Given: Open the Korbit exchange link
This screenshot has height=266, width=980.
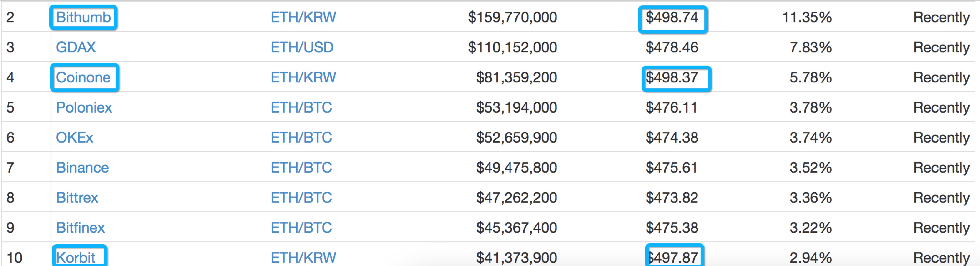Looking at the screenshot, I should click(x=76, y=258).
